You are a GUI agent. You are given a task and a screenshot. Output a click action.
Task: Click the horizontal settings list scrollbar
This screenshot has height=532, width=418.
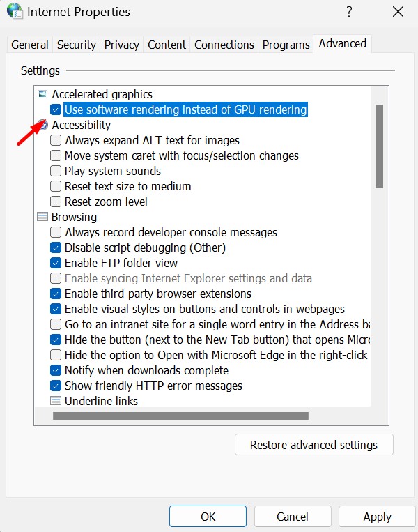click(x=181, y=416)
